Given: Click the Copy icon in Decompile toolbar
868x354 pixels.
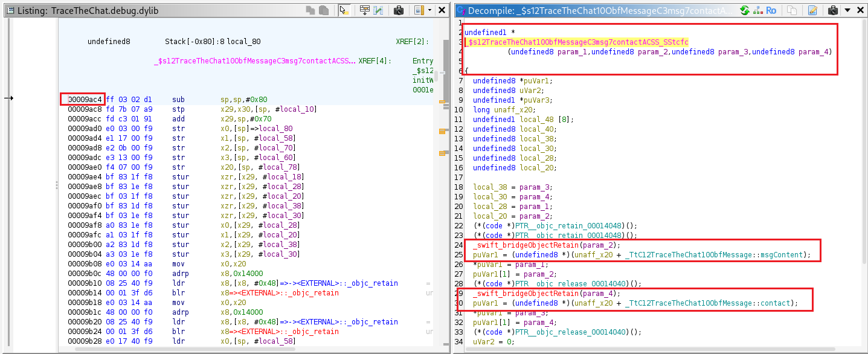Looking at the screenshot, I should (792, 10).
